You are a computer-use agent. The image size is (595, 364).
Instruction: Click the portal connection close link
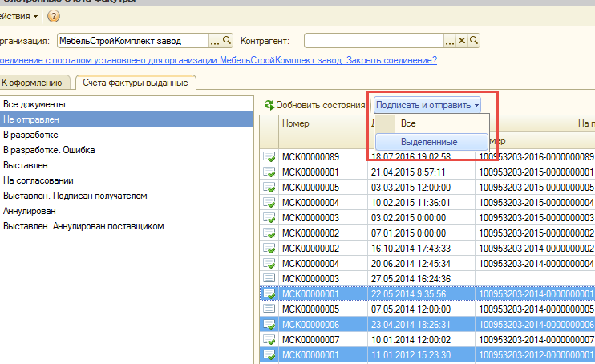[x=218, y=60]
